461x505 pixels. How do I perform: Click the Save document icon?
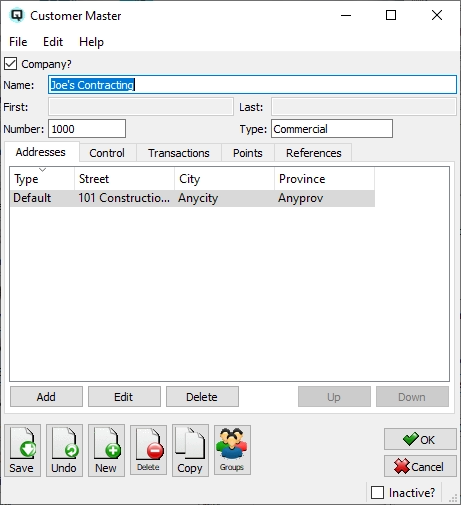tap(22, 450)
